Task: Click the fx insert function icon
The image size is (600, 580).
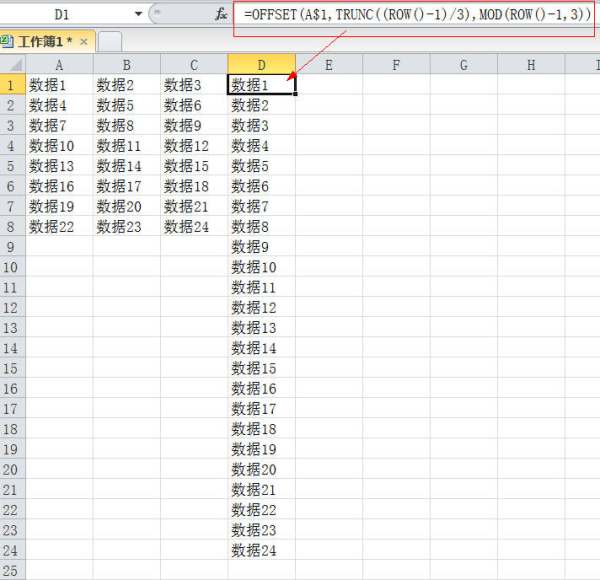Action: (221, 15)
